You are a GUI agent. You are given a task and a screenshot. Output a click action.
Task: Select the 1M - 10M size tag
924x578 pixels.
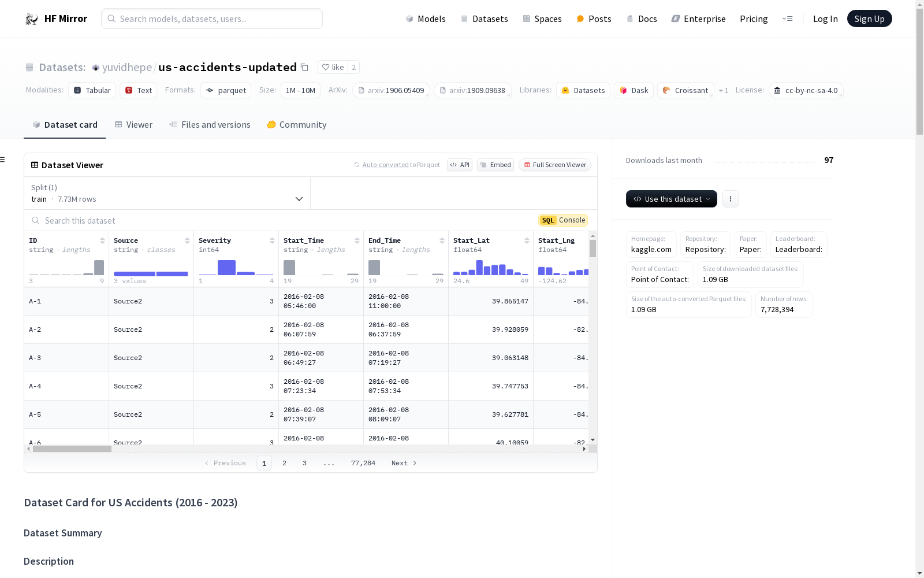(300, 90)
